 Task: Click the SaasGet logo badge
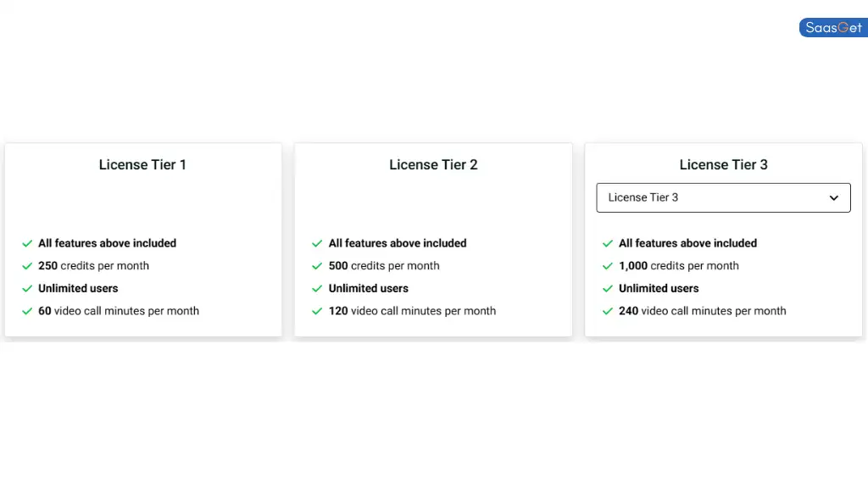[x=833, y=28]
